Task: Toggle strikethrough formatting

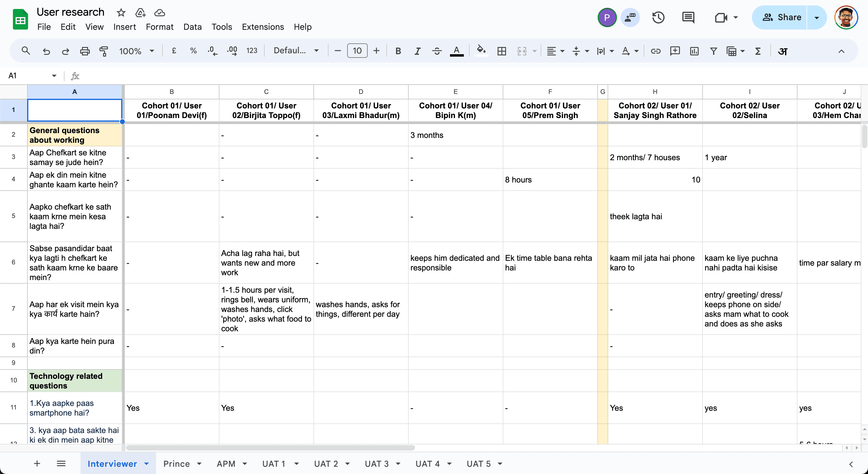Action: [x=437, y=51]
